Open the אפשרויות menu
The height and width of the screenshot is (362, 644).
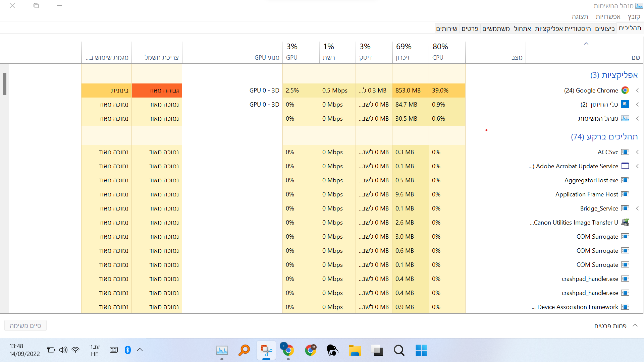point(608,16)
